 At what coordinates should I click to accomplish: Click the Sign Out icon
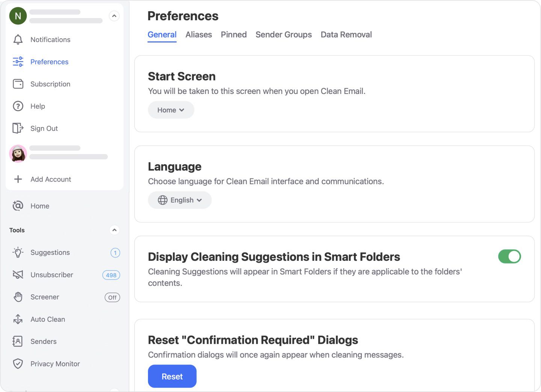(18, 128)
